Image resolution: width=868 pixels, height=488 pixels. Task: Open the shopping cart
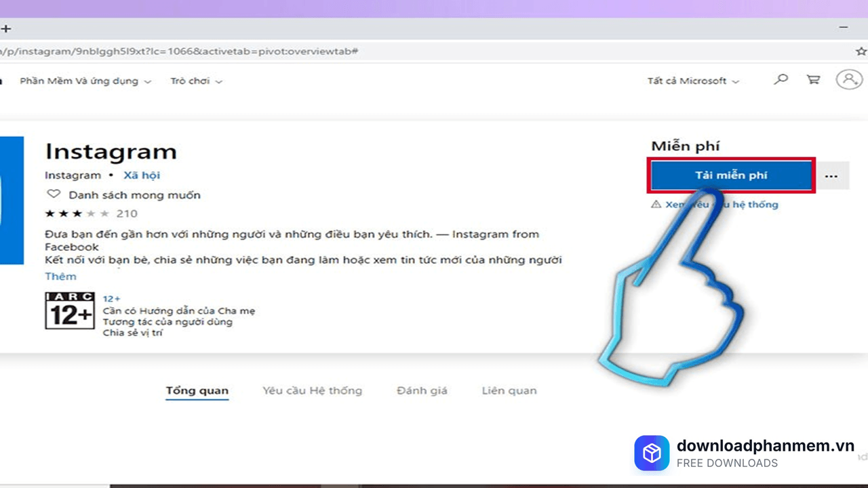(812, 79)
